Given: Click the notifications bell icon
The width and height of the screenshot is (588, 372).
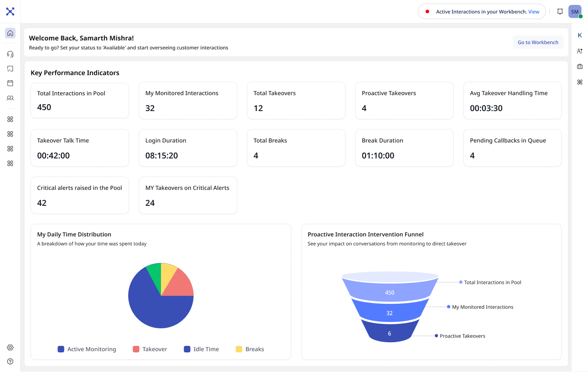Looking at the screenshot, I should (560, 11).
